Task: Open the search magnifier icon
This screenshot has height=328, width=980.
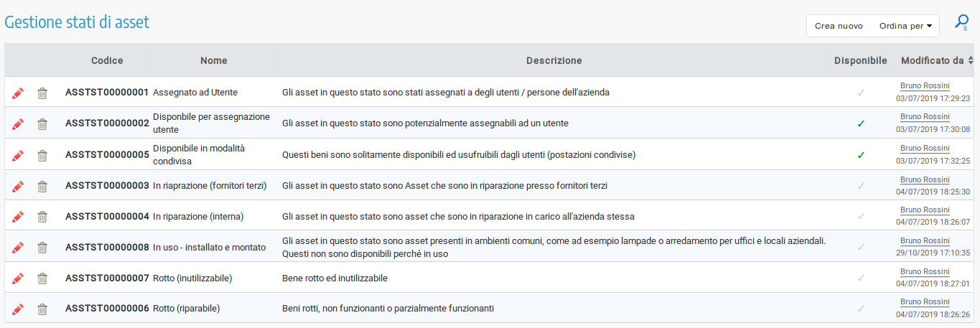Action: pyautogui.click(x=961, y=23)
